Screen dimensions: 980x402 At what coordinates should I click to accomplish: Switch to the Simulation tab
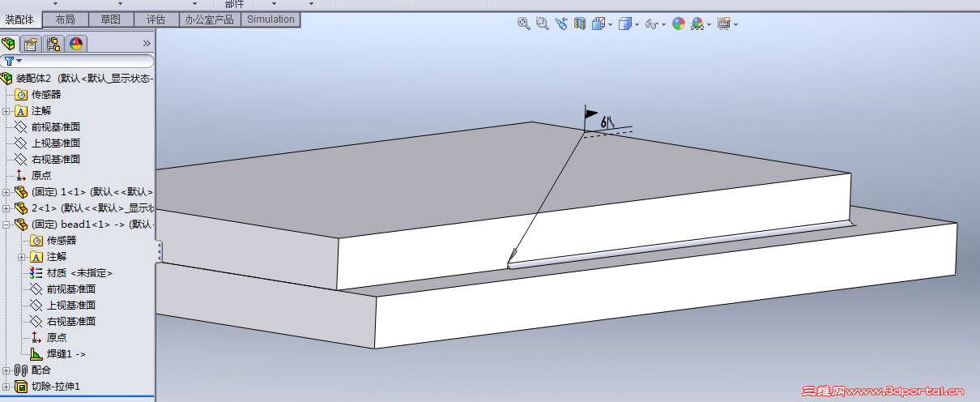pos(271,19)
